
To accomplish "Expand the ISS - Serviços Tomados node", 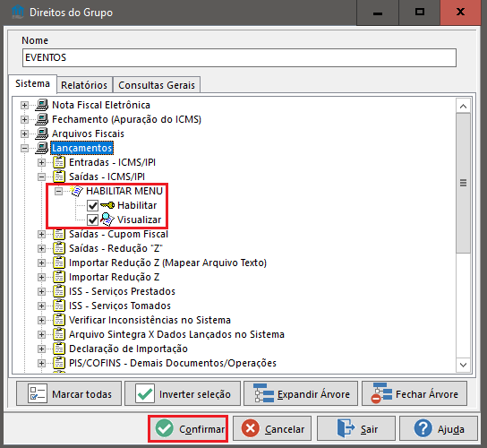I will coord(41,306).
